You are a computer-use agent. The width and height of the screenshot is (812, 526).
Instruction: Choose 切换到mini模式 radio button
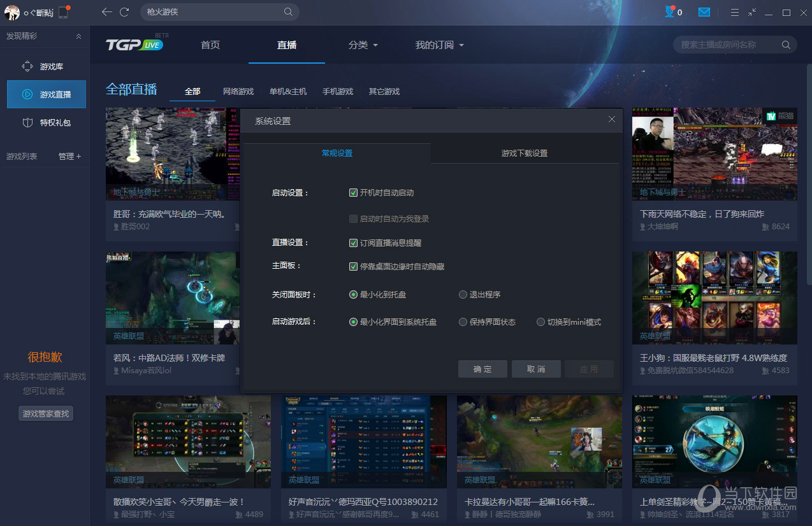pos(540,322)
